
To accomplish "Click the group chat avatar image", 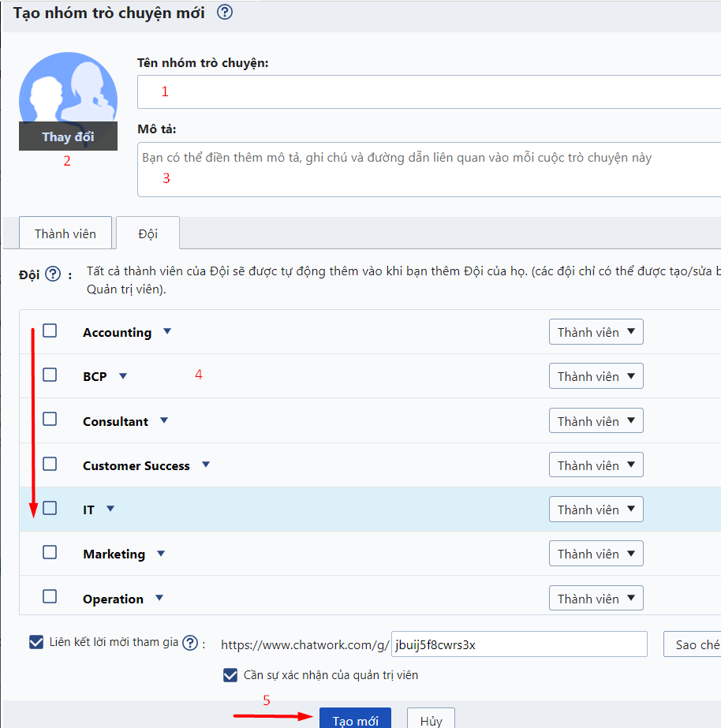I will click(x=69, y=88).
